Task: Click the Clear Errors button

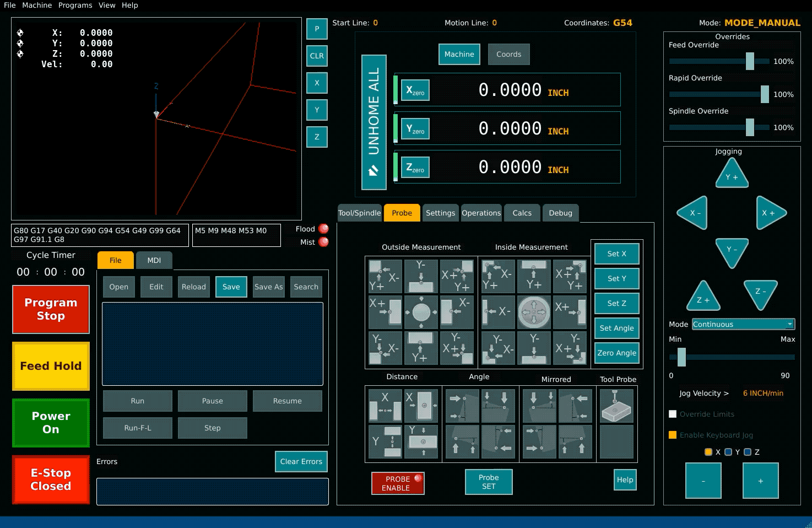Action: click(301, 461)
